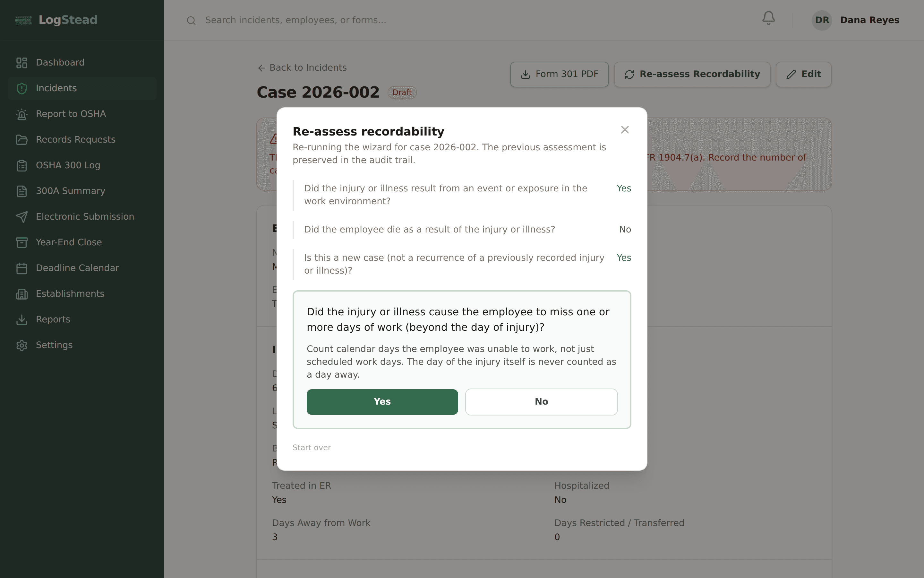
Task: Click the Report to OSHA siren icon
Action: 22,114
